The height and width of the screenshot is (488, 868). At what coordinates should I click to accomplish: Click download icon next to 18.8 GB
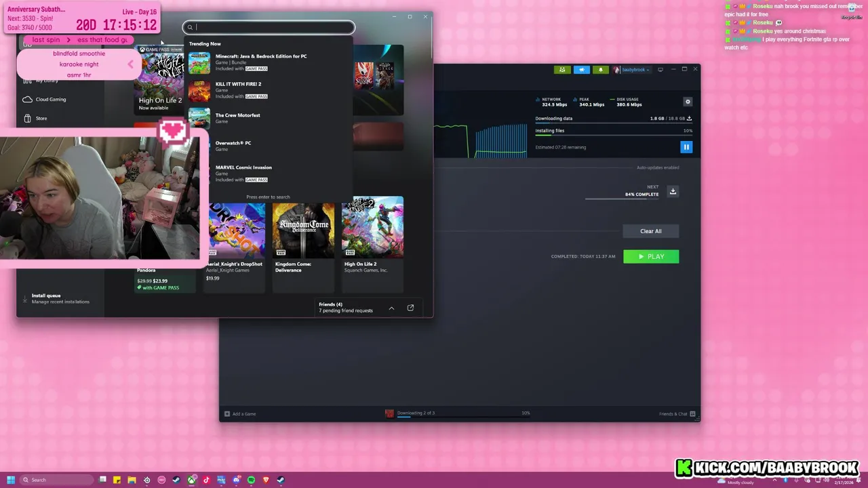click(689, 119)
